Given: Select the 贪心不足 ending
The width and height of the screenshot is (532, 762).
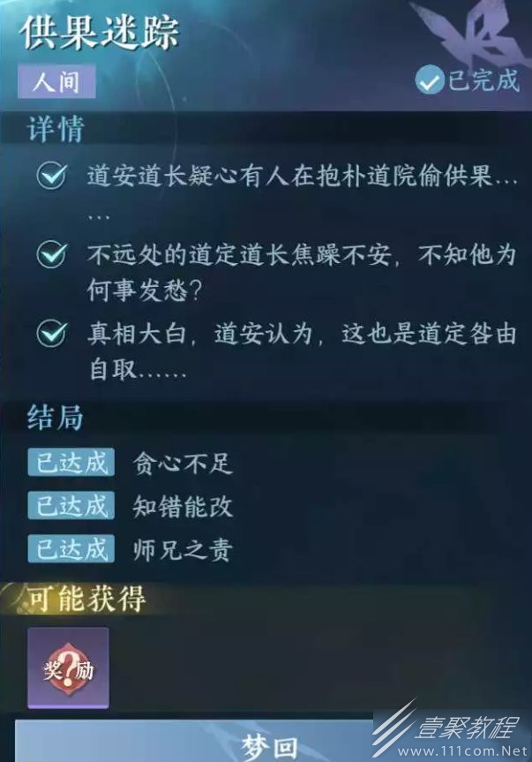Looking at the screenshot, I should pos(183,463).
